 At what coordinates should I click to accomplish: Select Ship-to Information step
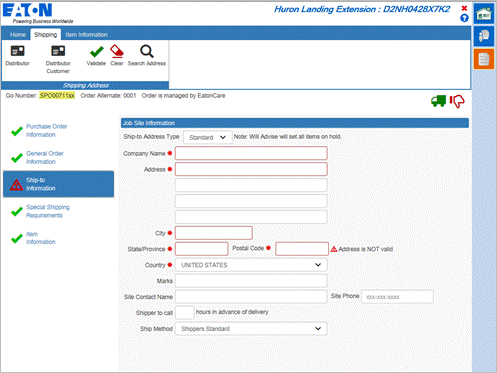point(58,184)
